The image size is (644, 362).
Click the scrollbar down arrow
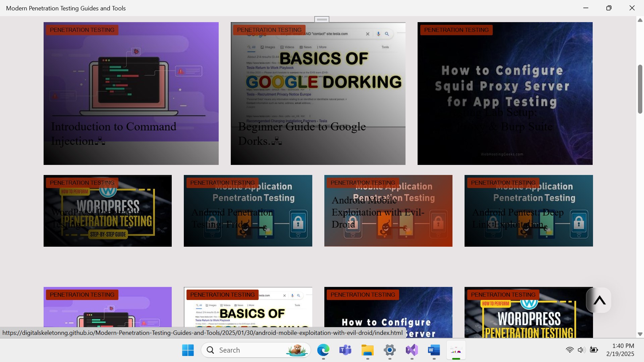pos(640,334)
